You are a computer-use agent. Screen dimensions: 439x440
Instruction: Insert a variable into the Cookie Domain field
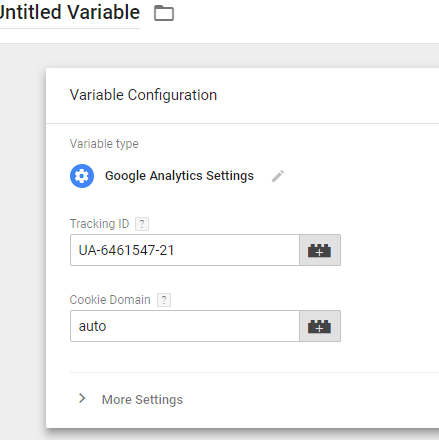point(320,326)
